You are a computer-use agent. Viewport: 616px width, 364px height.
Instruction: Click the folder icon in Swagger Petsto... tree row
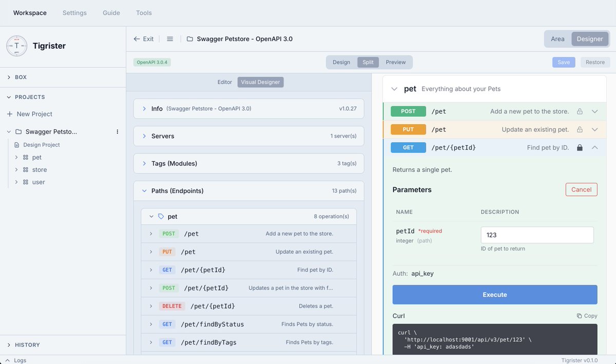(18, 132)
